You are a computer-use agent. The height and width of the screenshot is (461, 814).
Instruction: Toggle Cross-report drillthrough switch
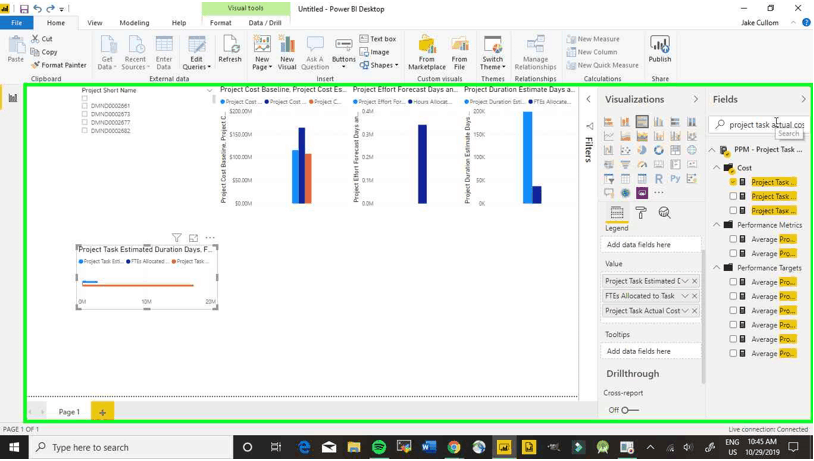point(630,410)
